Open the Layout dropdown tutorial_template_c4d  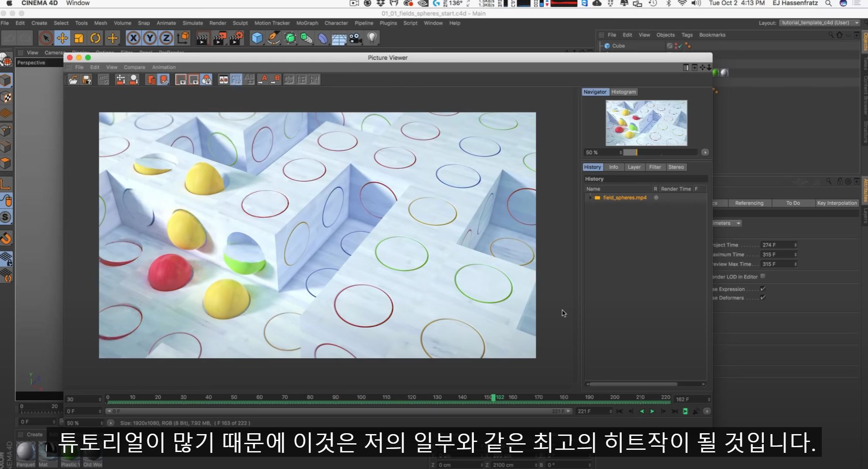820,23
